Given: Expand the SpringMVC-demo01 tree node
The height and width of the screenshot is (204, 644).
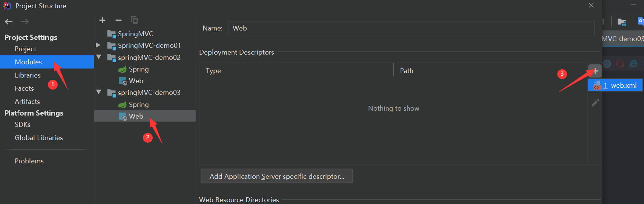Looking at the screenshot, I should (x=98, y=45).
